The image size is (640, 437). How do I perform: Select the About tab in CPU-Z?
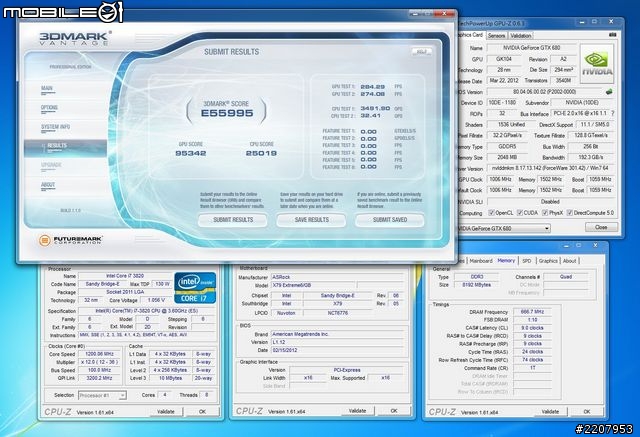pyautogui.click(x=569, y=261)
